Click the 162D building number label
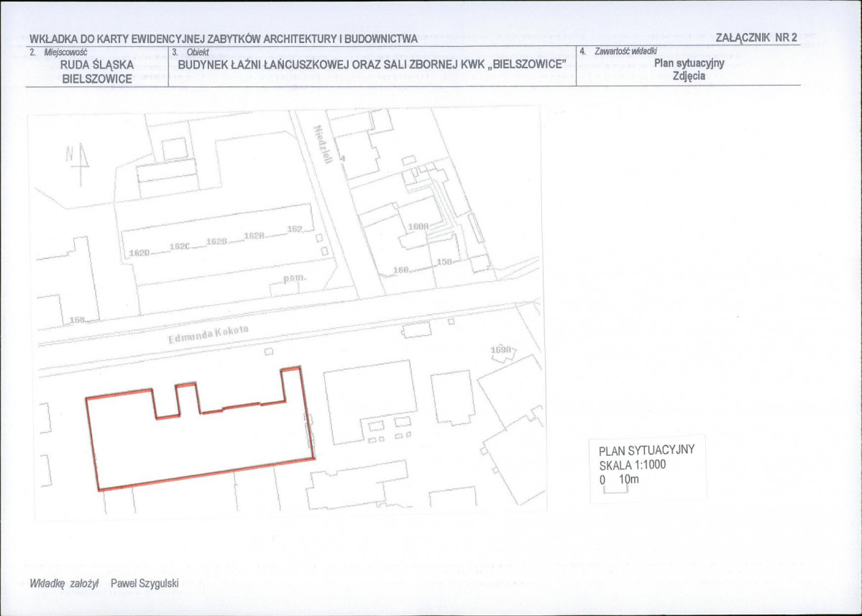Screen dimensions: 862x616 (139, 253)
